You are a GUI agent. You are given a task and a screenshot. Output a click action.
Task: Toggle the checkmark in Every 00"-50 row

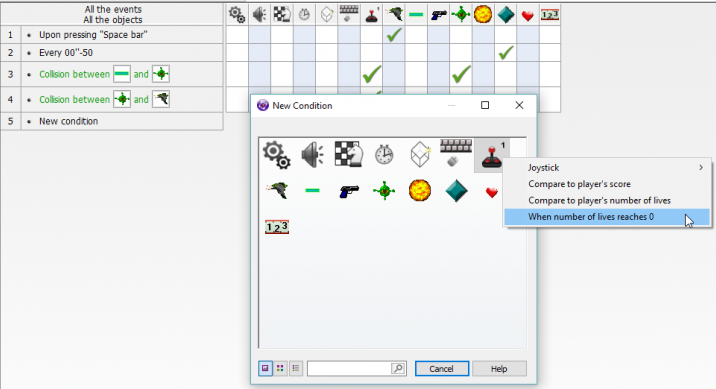[505, 53]
